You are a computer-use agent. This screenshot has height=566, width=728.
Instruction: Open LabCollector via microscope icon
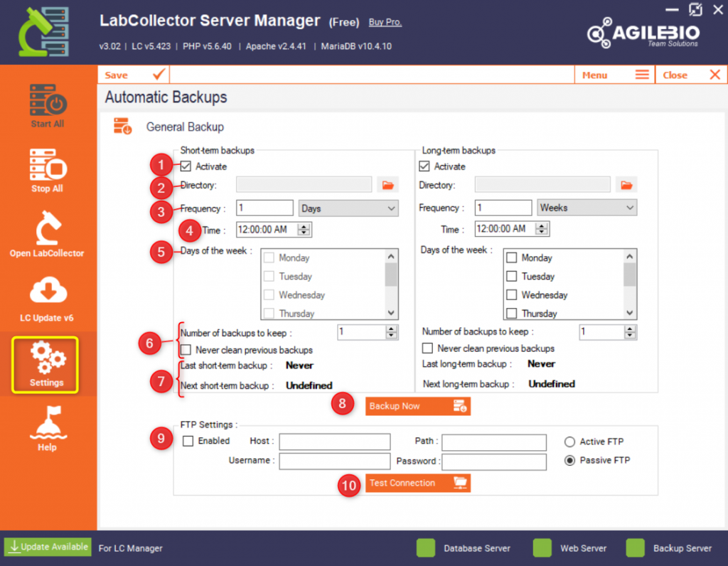(x=48, y=228)
